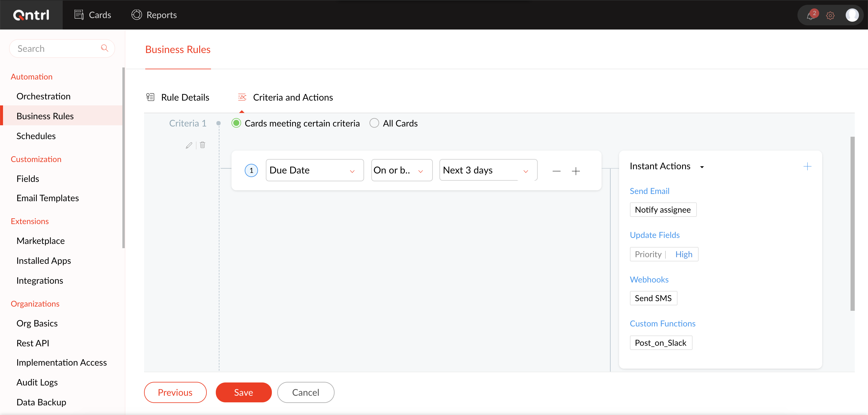The width and height of the screenshot is (868, 415).
Task: Edit Criteria 1 with pencil icon
Action: (189, 145)
